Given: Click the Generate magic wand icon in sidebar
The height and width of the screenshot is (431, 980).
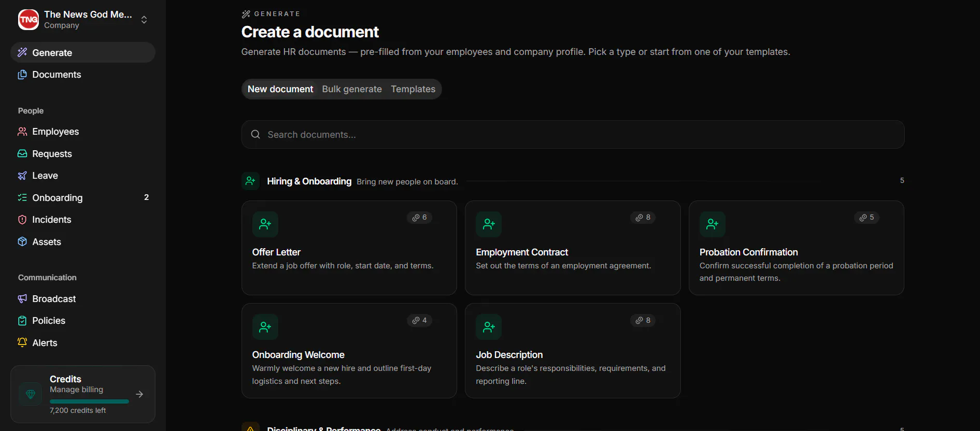Looking at the screenshot, I should click(x=22, y=52).
